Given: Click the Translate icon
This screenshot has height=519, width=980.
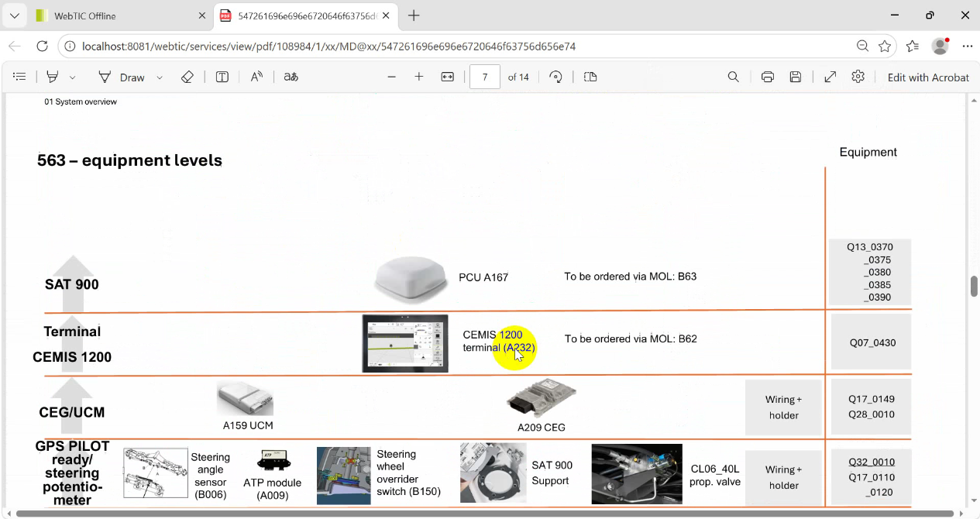Looking at the screenshot, I should (291, 77).
